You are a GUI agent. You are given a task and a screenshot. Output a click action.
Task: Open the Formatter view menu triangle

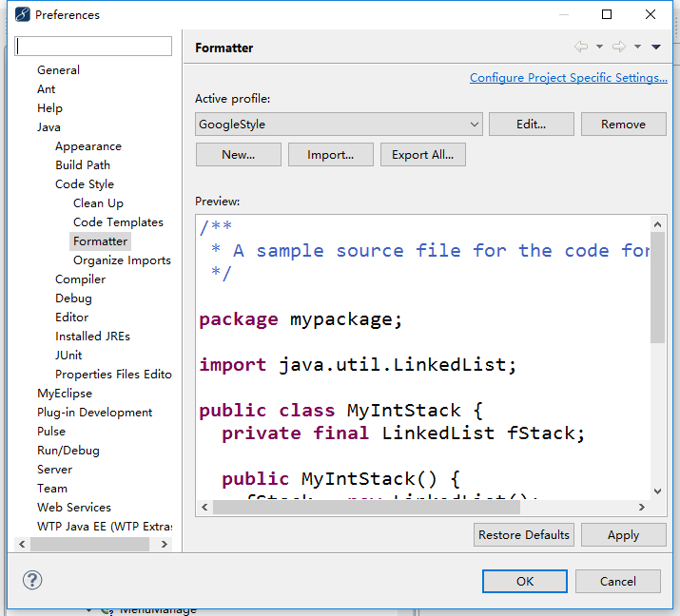(655, 47)
